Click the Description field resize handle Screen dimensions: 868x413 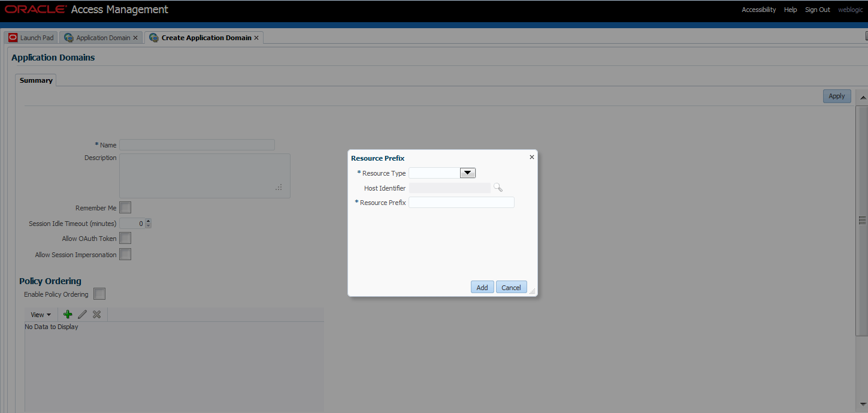pyautogui.click(x=279, y=188)
